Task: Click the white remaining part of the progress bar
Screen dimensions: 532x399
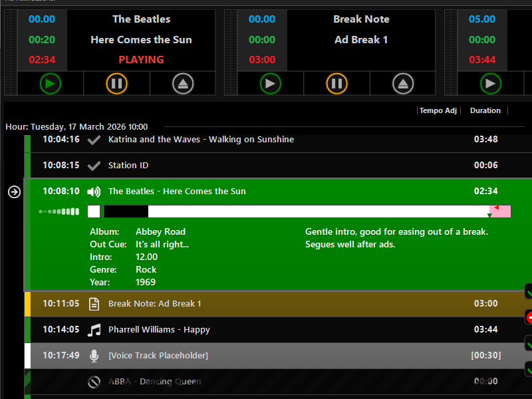Action: point(319,211)
